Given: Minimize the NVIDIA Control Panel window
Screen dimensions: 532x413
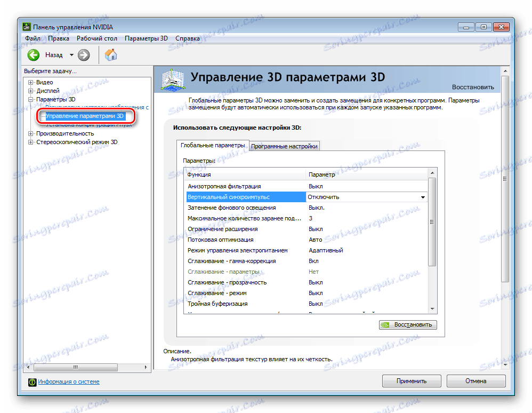Looking at the screenshot, I should tap(466, 27).
